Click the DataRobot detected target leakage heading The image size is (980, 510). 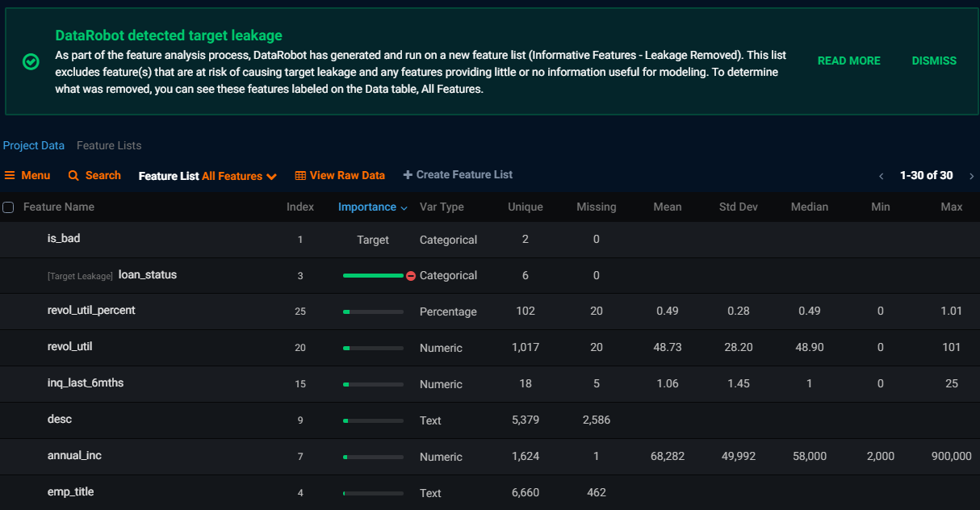tap(169, 36)
